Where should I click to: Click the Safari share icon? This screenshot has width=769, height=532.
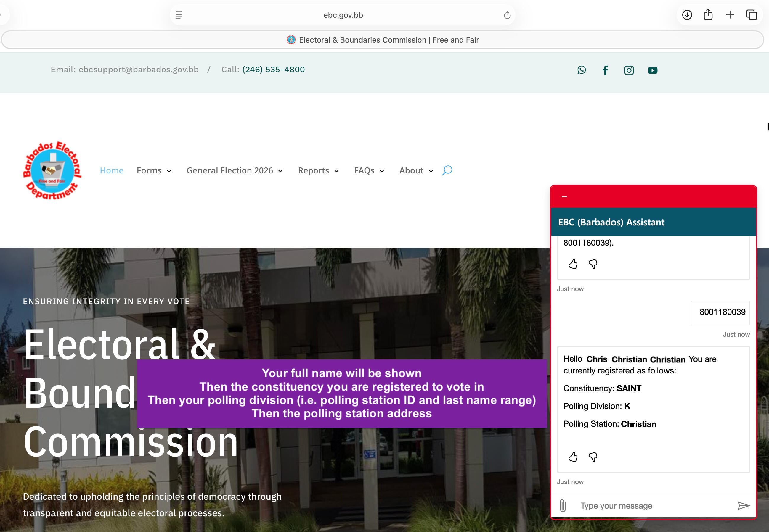pos(708,15)
